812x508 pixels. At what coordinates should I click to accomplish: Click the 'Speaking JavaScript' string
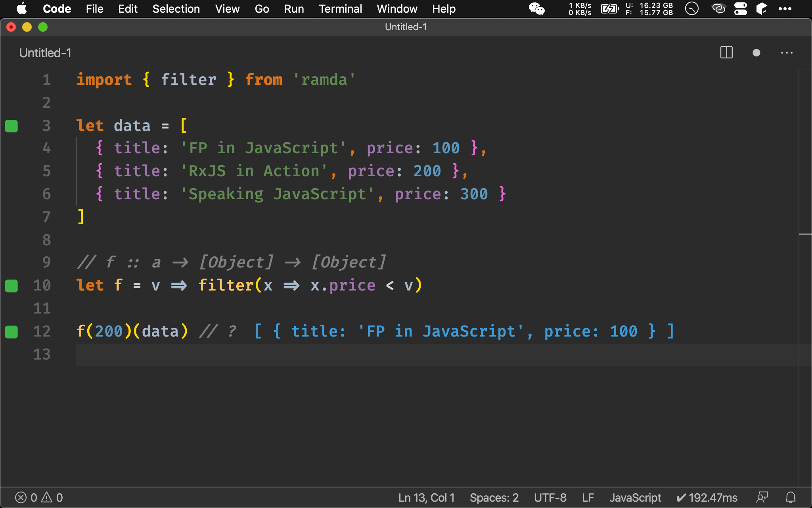pos(277,194)
